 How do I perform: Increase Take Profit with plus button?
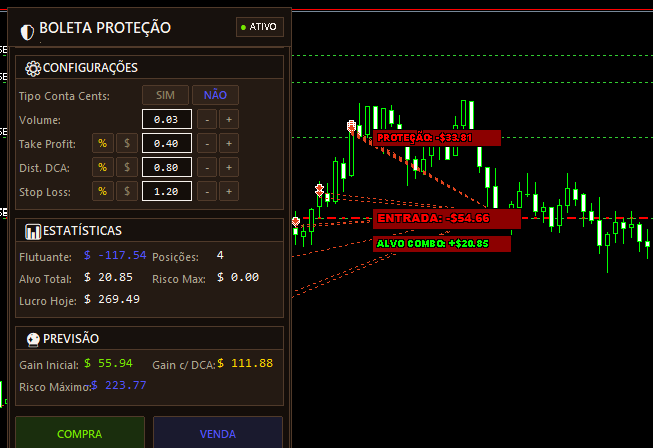(x=229, y=144)
